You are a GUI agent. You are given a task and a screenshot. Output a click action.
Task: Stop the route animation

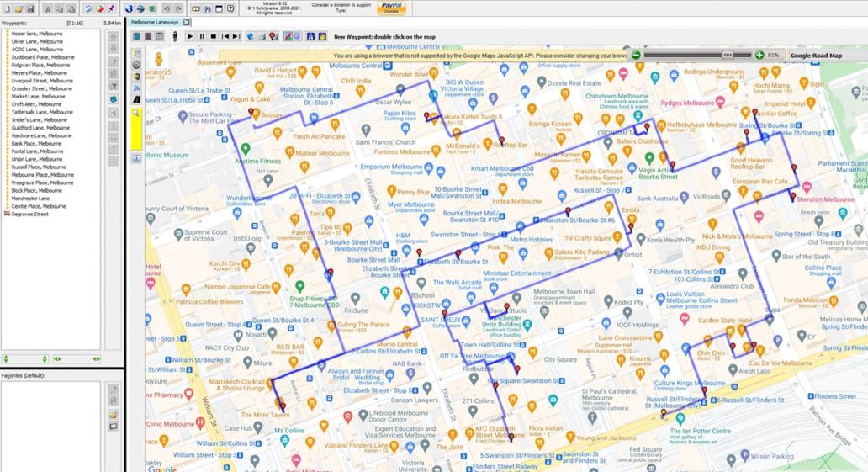click(213, 36)
